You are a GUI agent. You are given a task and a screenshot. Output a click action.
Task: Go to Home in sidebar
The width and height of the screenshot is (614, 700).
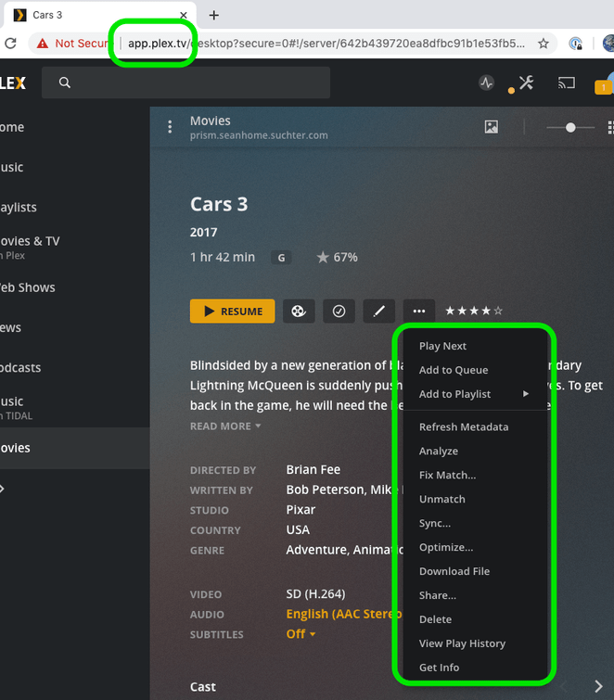74,127
